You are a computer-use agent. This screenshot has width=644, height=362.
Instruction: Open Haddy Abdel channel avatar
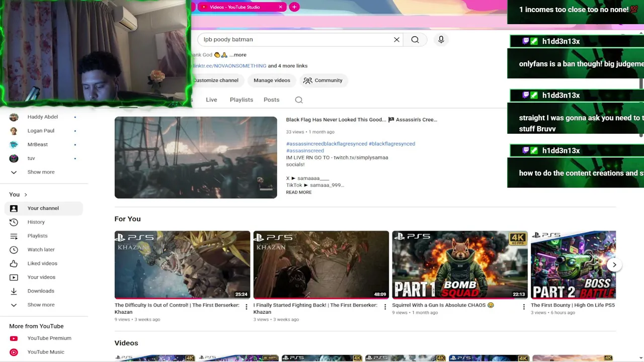(x=14, y=117)
